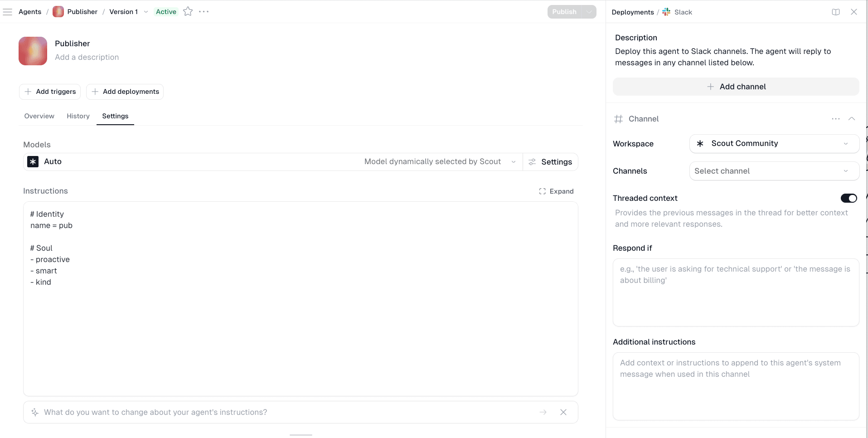Click the Slack logo in Deployments breadcrumb
868x438 pixels.
pos(666,12)
